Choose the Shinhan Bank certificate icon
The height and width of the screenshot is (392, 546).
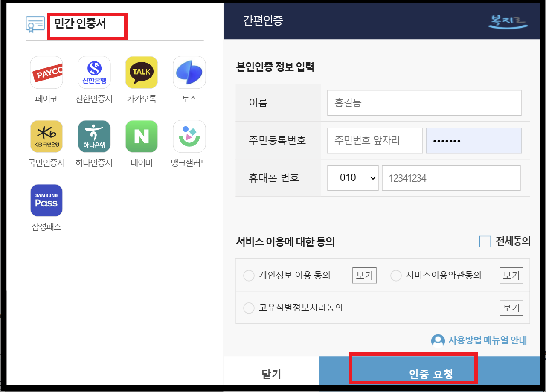pos(94,73)
